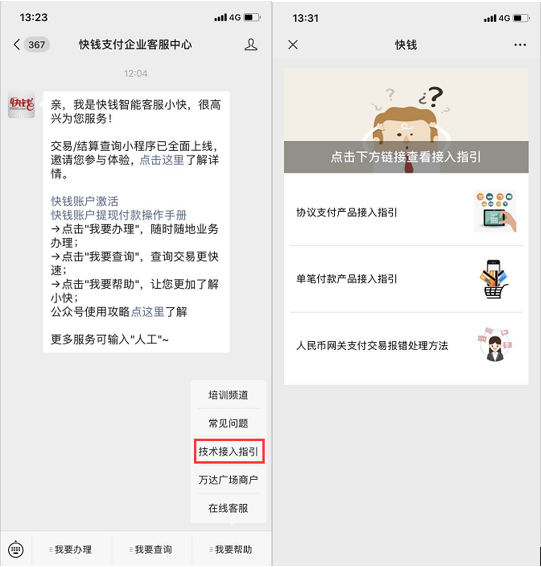Choose 培训频道 from the popup menu
Image resolution: width=541 pixels, height=567 pixels.
pyautogui.click(x=229, y=395)
